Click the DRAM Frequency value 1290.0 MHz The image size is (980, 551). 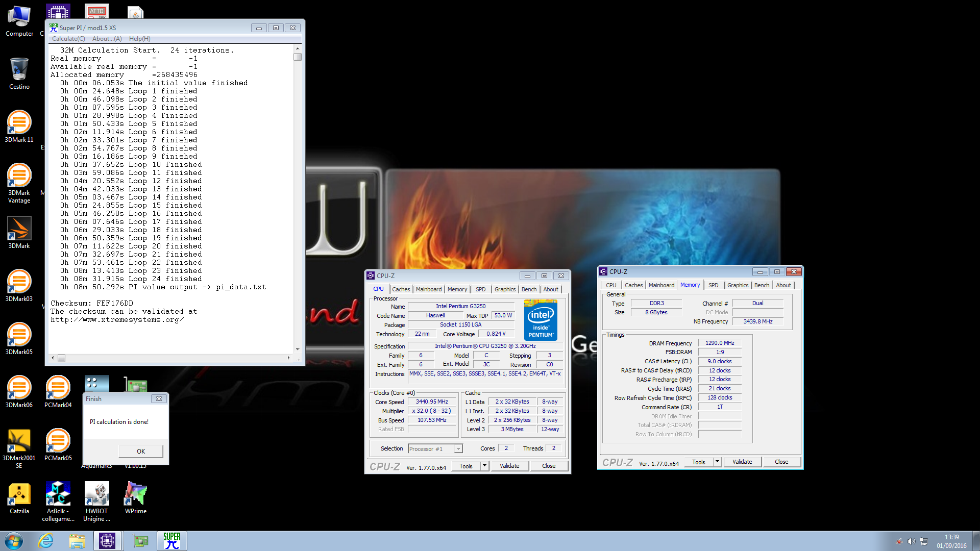[720, 343]
